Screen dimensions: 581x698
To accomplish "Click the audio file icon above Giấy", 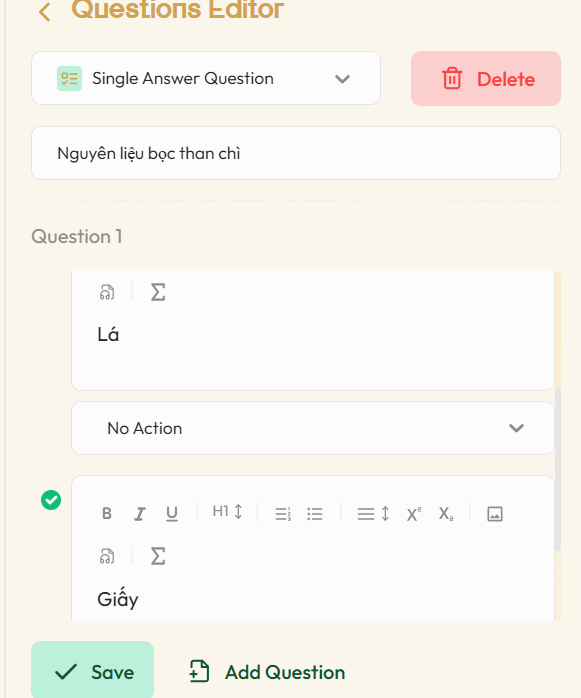I will point(107,556).
